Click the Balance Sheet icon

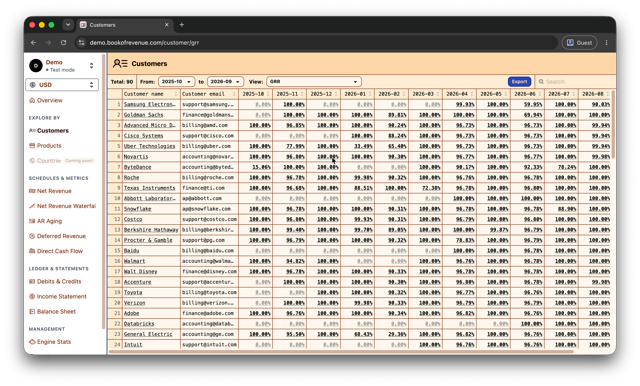[32, 312]
